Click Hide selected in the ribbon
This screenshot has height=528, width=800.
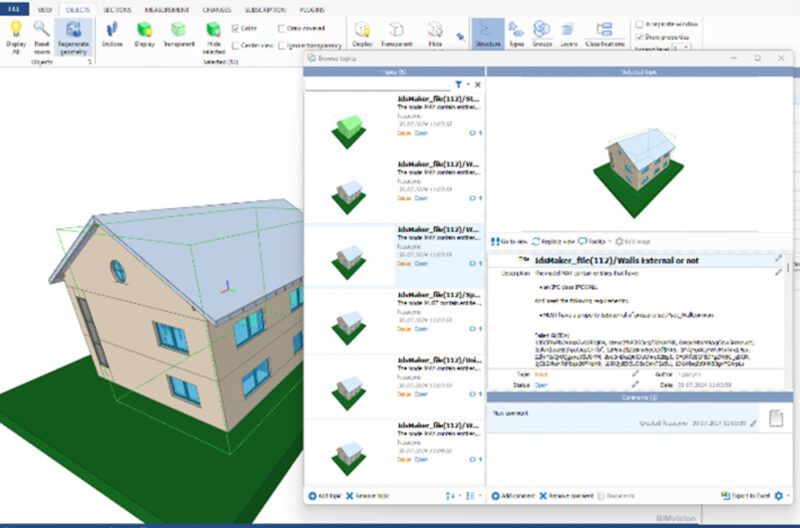[x=214, y=38]
